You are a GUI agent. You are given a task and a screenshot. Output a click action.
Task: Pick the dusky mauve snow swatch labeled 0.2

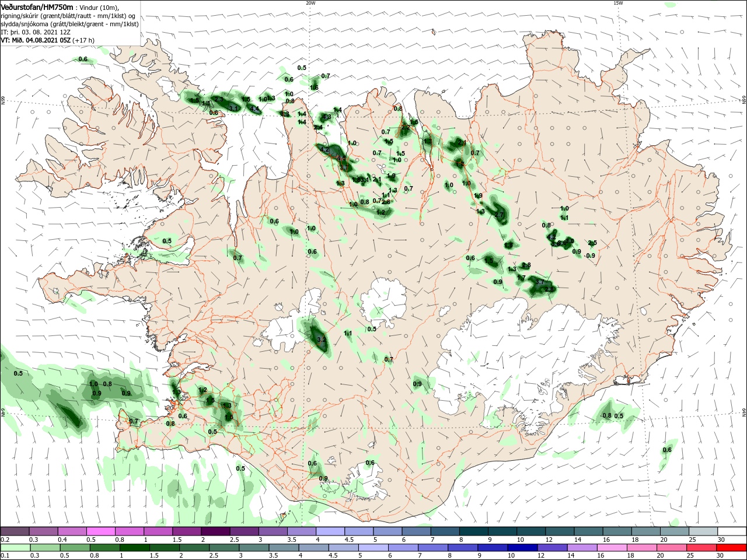15,531
